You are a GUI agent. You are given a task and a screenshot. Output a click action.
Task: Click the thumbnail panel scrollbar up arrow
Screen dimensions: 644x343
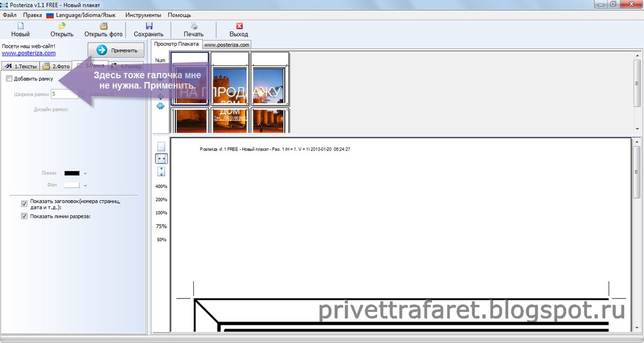(x=637, y=55)
